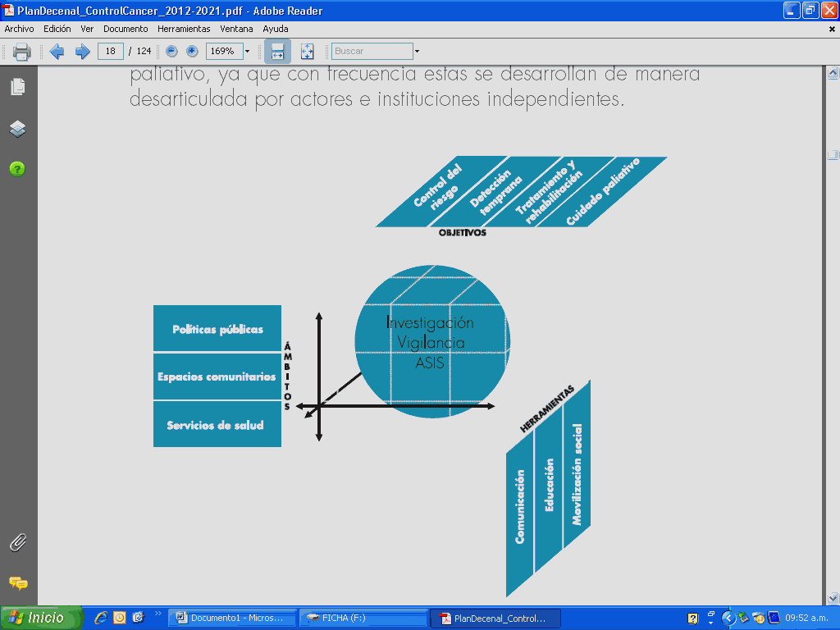Open the Pages thumbnail panel
The width and height of the screenshot is (840, 630).
click(x=17, y=86)
